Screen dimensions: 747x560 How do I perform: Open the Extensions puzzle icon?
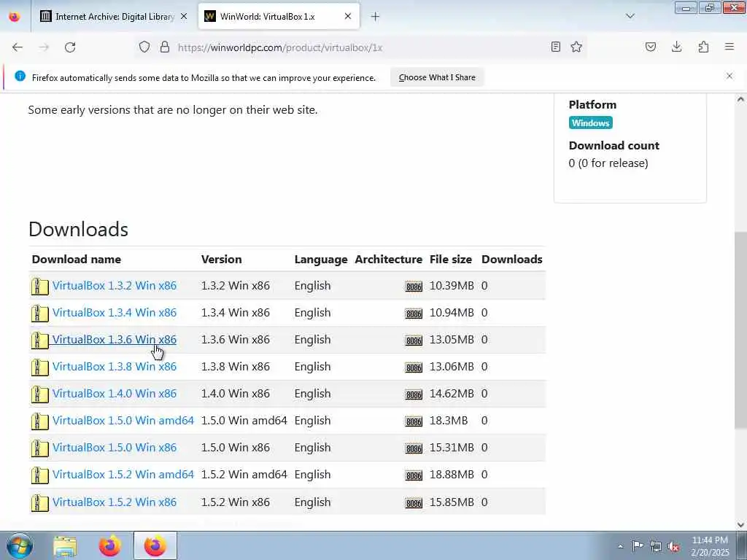[x=703, y=47]
